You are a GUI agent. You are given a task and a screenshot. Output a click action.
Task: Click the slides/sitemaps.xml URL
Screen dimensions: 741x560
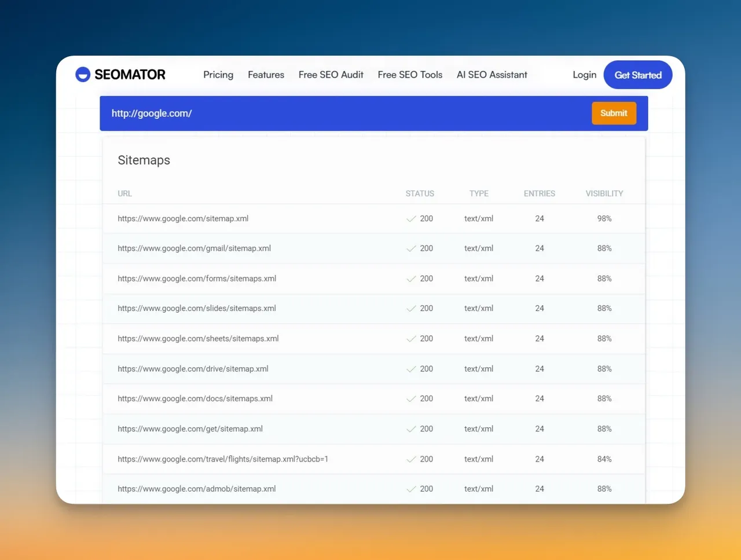196,309
